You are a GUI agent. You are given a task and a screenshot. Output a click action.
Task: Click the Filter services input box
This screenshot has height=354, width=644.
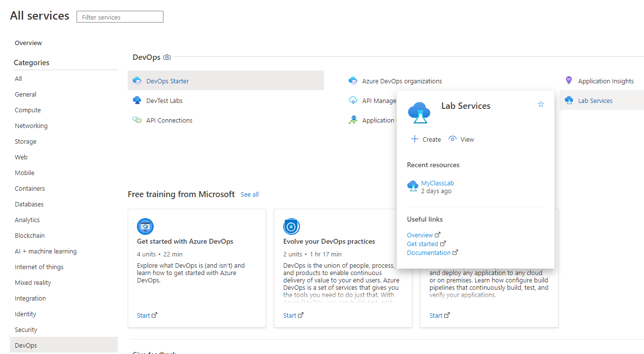click(x=119, y=17)
